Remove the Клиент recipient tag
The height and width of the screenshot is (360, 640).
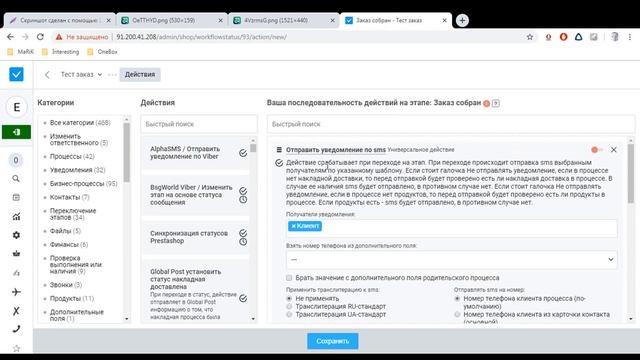click(293, 226)
